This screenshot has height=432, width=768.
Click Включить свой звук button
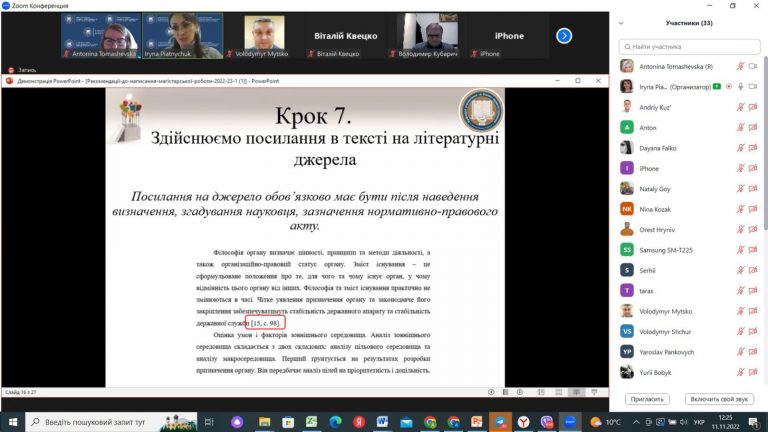[719, 399]
